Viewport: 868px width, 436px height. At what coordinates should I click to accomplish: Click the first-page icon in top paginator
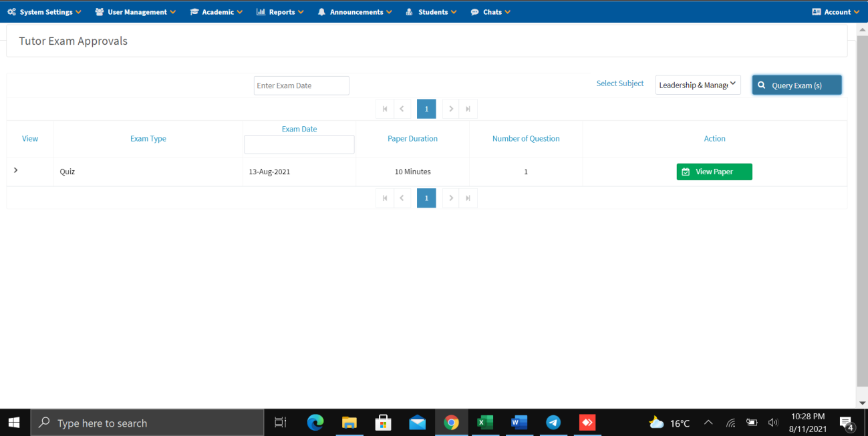click(x=385, y=109)
